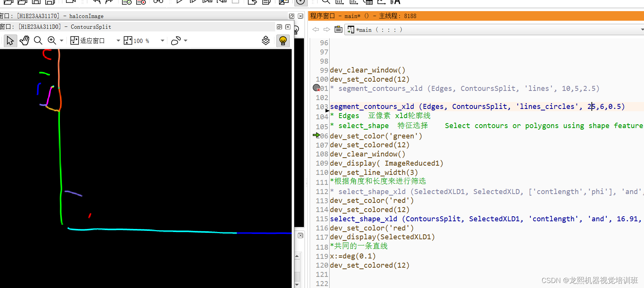Click the x:=deg(0.1) line
Image resolution: width=644 pixels, height=288 pixels.
point(353,256)
